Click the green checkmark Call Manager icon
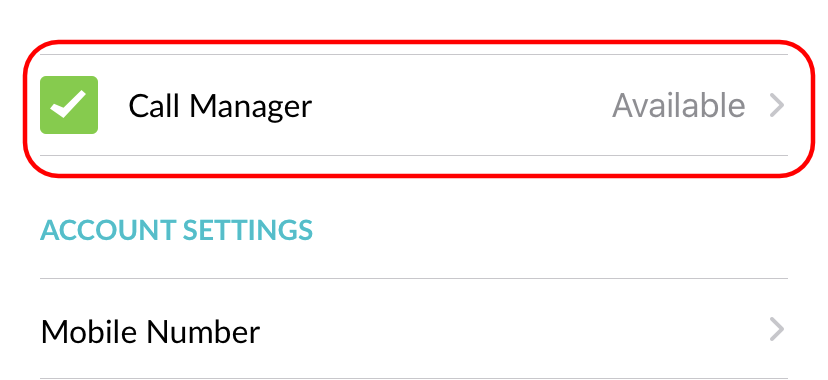 69,105
